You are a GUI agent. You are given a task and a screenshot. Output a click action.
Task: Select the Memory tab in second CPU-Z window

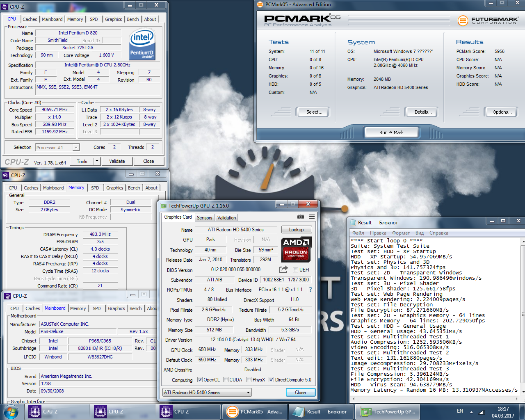[x=76, y=187]
